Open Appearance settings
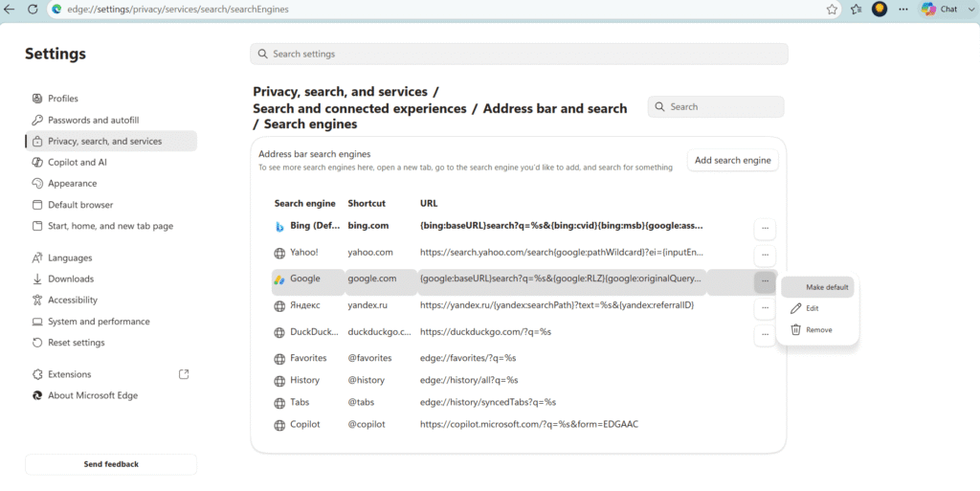This screenshot has width=980, height=491. (x=111, y=184)
